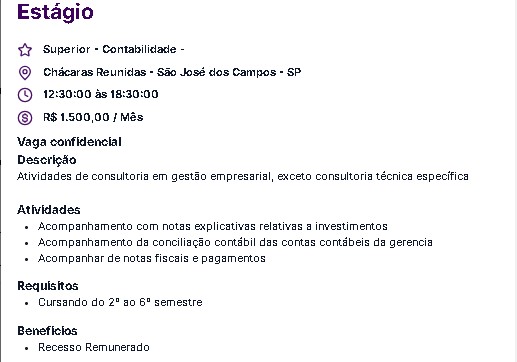Click the Recesso Remunerado benefit item
The image size is (517, 362).
pos(94,347)
